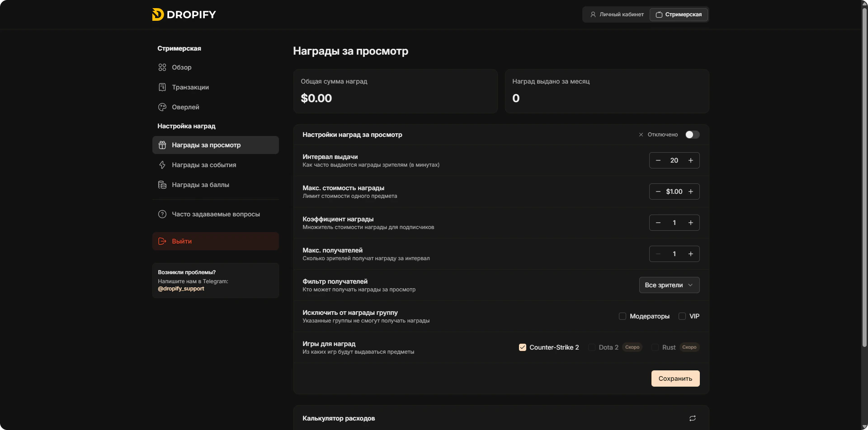Click the user icon in Личный кабинет

pos(593,14)
